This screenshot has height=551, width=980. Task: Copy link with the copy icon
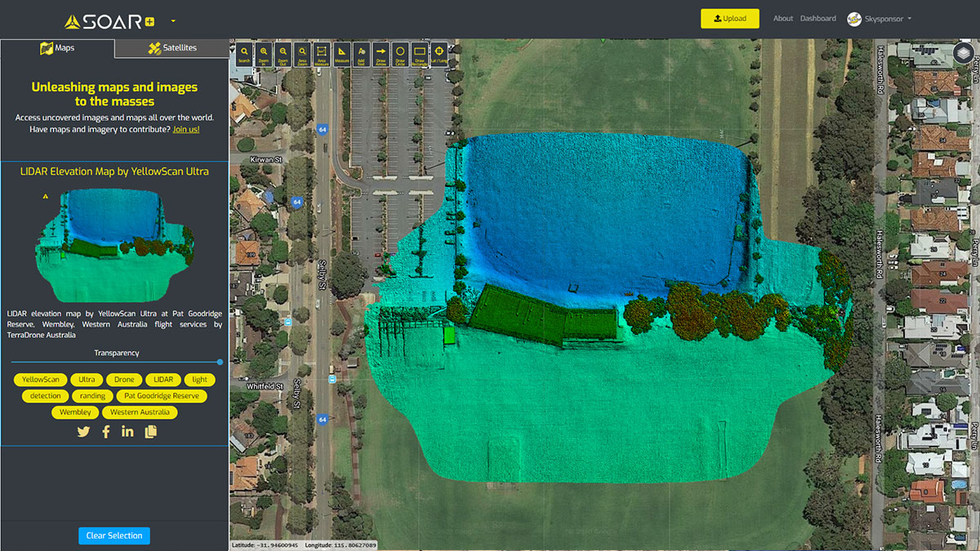150,432
